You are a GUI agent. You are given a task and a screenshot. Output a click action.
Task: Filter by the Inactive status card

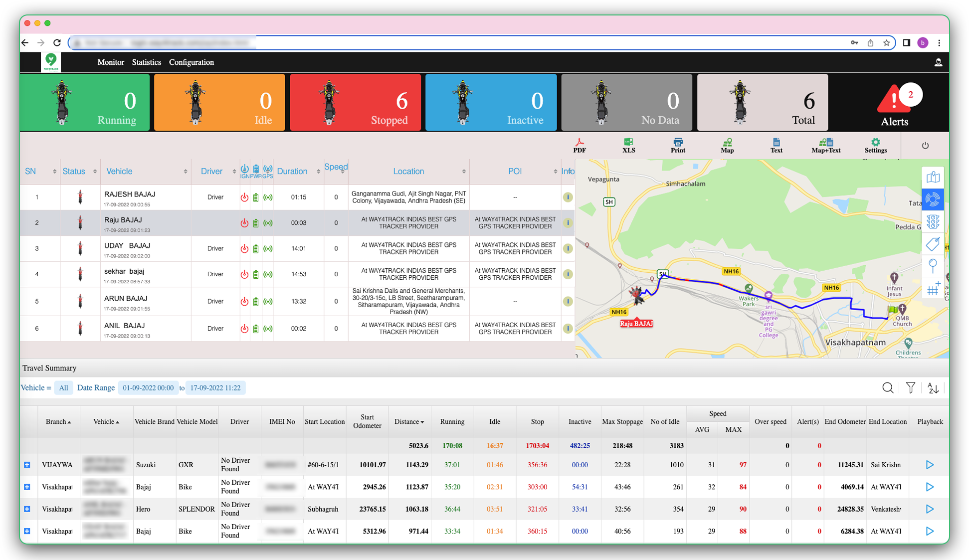tap(491, 102)
